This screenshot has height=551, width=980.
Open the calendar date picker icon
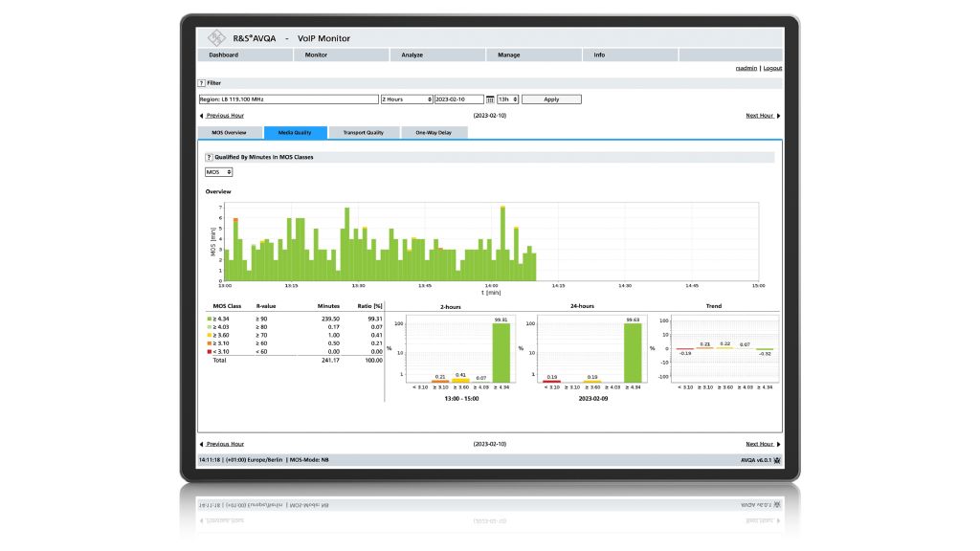[490, 99]
